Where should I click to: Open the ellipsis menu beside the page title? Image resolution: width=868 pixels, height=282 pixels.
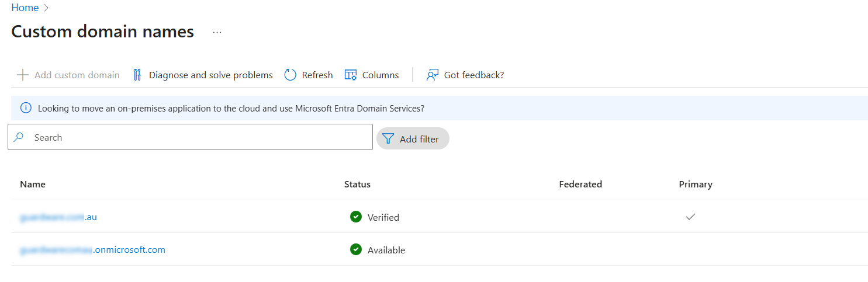tap(217, 33)
